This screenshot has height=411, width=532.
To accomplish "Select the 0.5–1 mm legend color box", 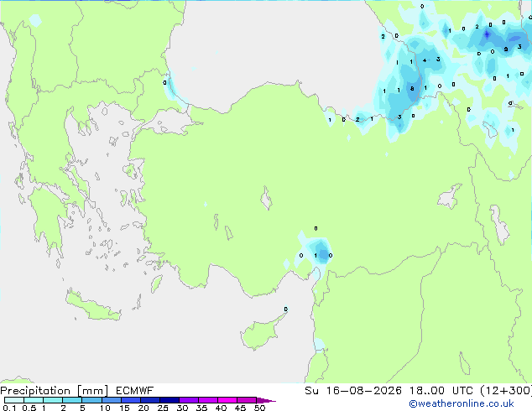I will (34, 400).
